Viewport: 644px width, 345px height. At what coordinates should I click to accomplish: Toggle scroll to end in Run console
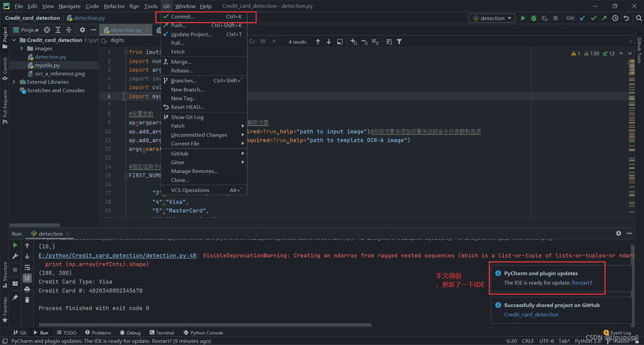click(x=27, y=278)
